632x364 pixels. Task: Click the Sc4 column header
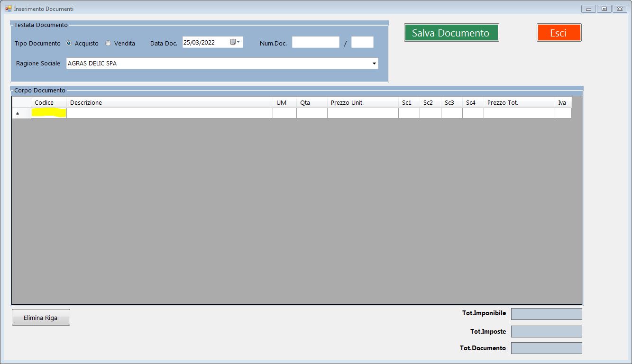coord(473,102)
